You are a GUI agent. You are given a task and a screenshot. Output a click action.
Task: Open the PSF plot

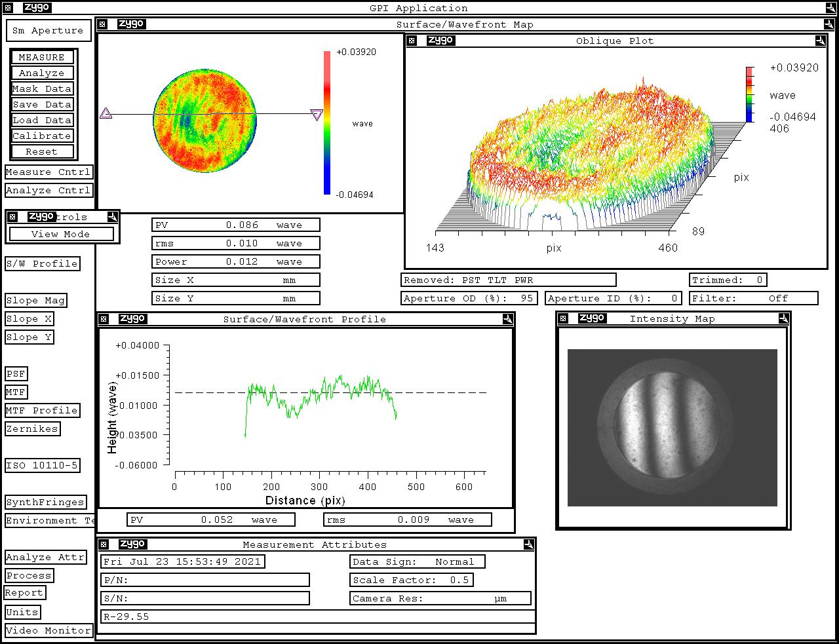click(16, 373)
